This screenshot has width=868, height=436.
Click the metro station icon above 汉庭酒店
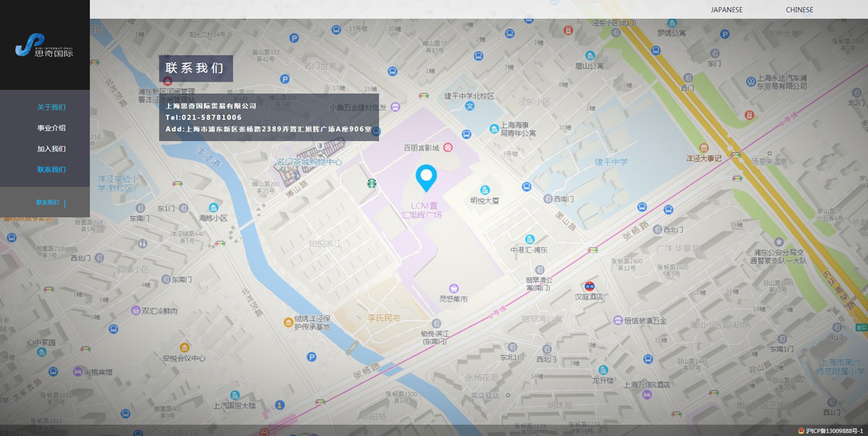click(x=589, y=285)
